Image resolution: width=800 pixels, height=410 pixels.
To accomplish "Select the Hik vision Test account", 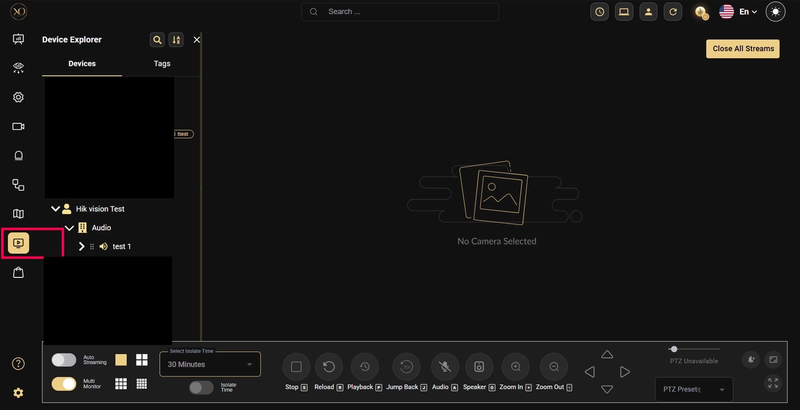I will (x=100, y=209).
